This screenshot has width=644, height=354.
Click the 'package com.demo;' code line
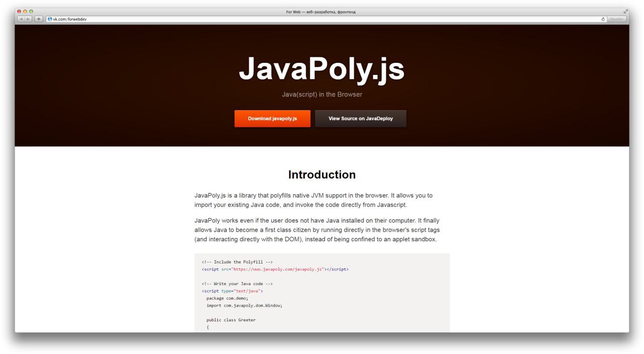point(227,298)
